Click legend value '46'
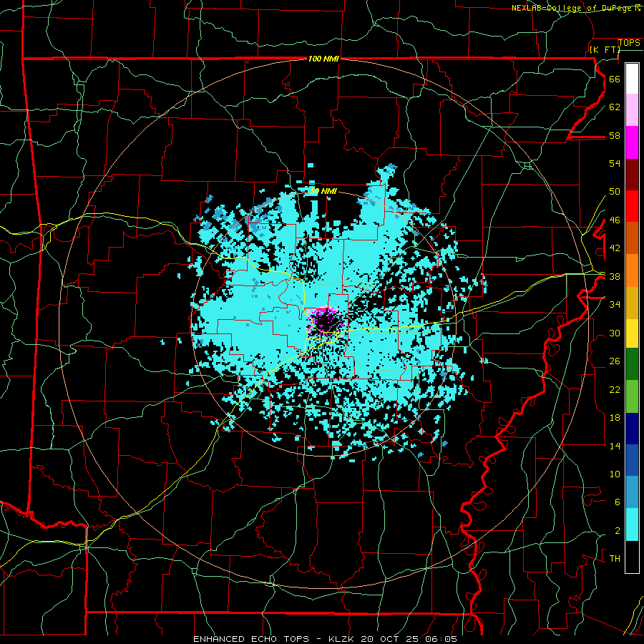This screenshot has width=644, height=644. pyautogui.click(x=615, y=220)
